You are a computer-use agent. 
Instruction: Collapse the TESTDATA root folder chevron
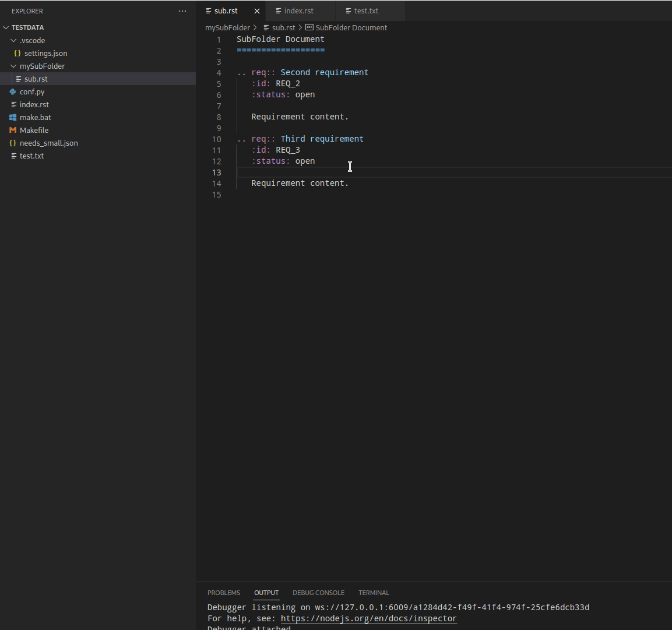[6, 27]
